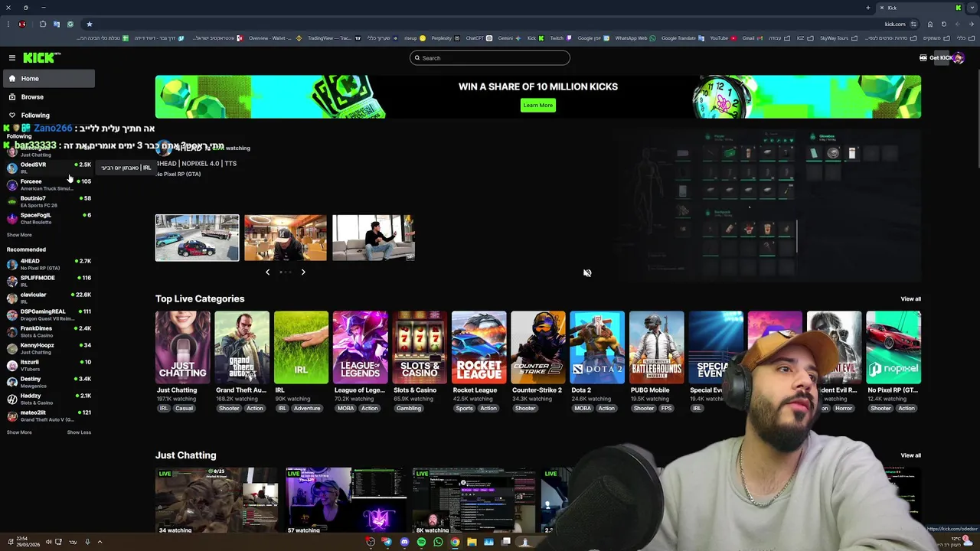Open SpaceFogIL channel in Following list
Image resolution: width=980 pixels, height=551 pixels.
[x=48, y=218]
